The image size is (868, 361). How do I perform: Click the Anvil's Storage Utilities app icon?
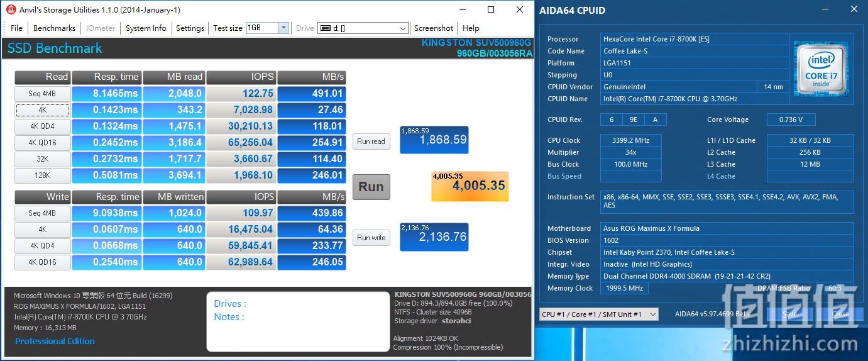point(11,9)
